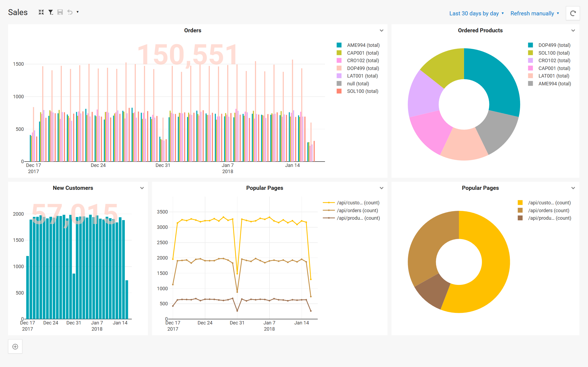Click the refresh dashboard button
The height and width of the screenshot is (367, 588).
point(573,13)
